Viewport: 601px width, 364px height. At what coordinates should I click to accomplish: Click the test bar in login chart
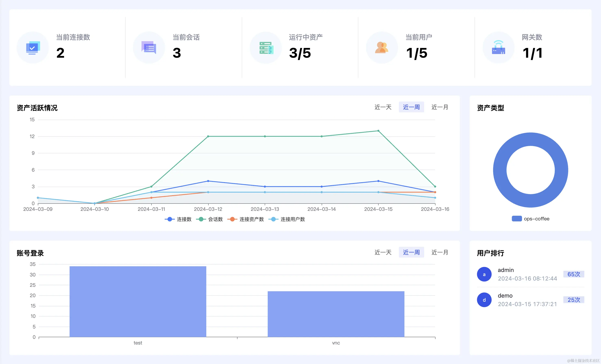point(138,302)
